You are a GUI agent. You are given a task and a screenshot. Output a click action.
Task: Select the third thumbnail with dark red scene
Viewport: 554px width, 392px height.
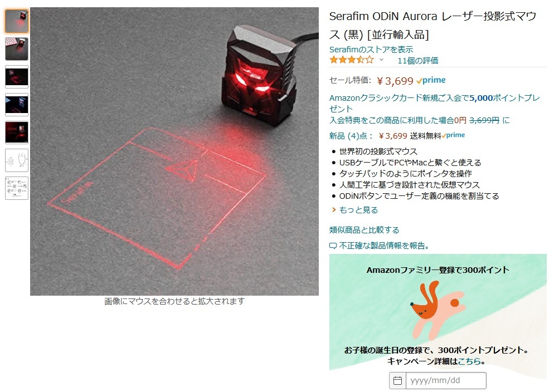point(17,77)
